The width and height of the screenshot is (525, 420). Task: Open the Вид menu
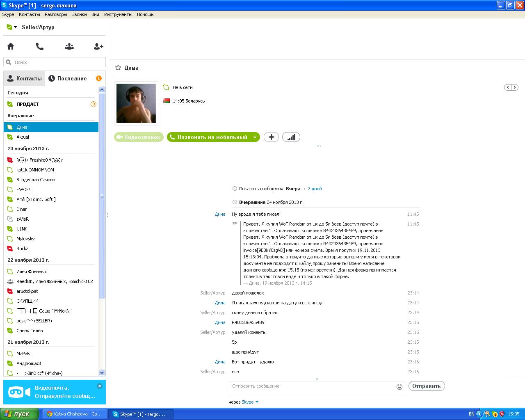pos(95,14)
